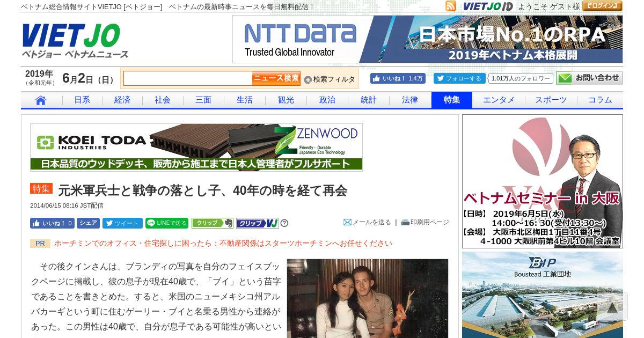Viewport: 644px width, 338px height.
Task: Click the VIETJO site logo
Action: click(75, 41)
